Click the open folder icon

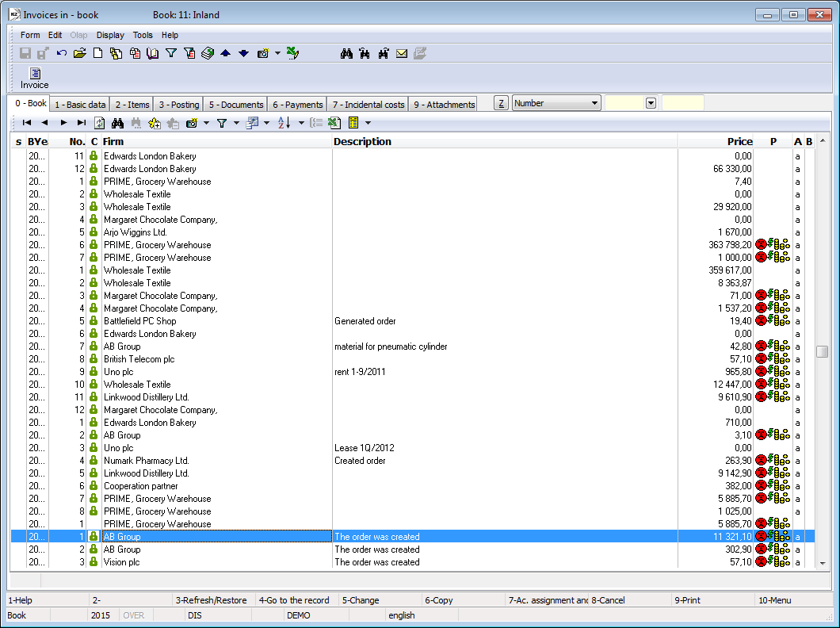(x=80, y=53)
